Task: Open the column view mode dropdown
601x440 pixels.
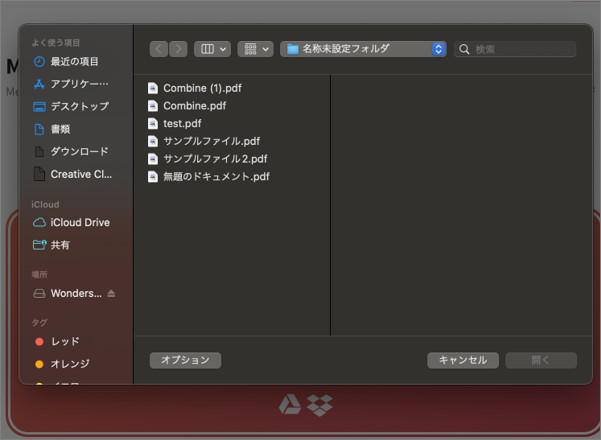Action: [x=212, y=49]
